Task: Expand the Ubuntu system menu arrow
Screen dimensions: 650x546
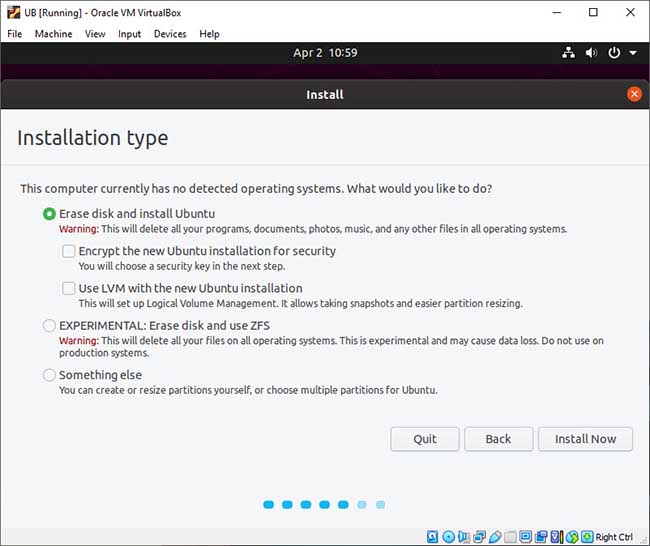Action: (x=633, y=53)
